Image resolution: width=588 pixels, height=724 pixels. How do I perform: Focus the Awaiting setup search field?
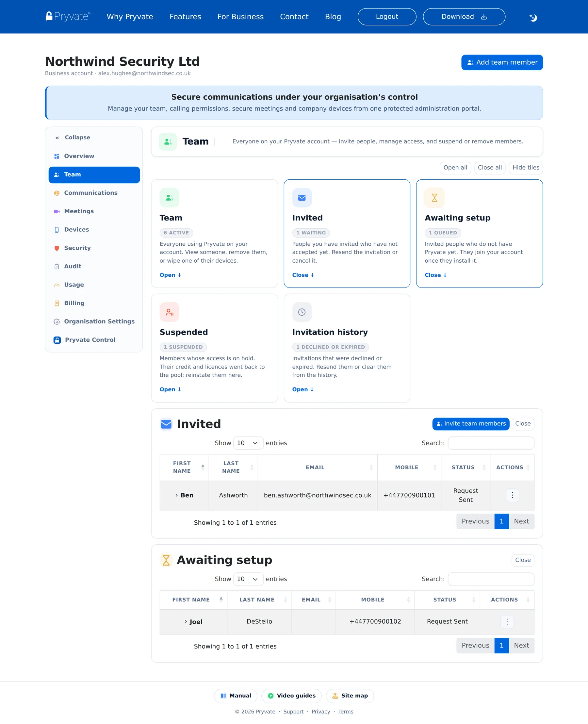coord(491,579)
